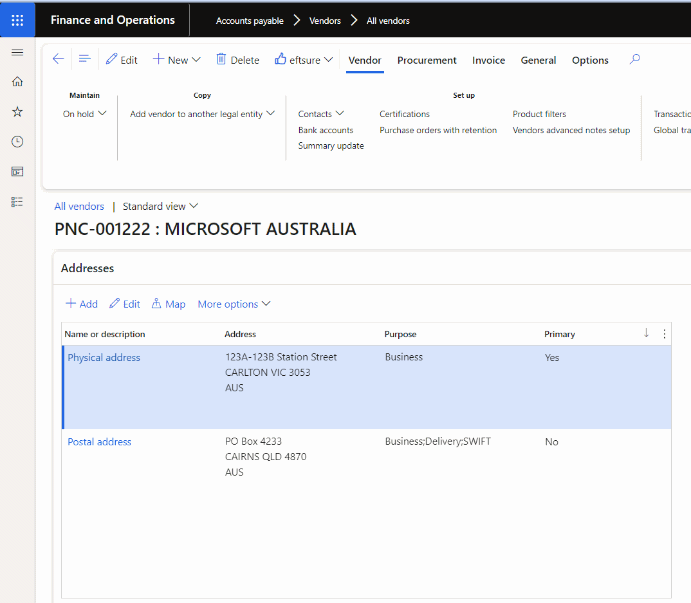
Task: Switch to the General tab
Action: point(538,60)
